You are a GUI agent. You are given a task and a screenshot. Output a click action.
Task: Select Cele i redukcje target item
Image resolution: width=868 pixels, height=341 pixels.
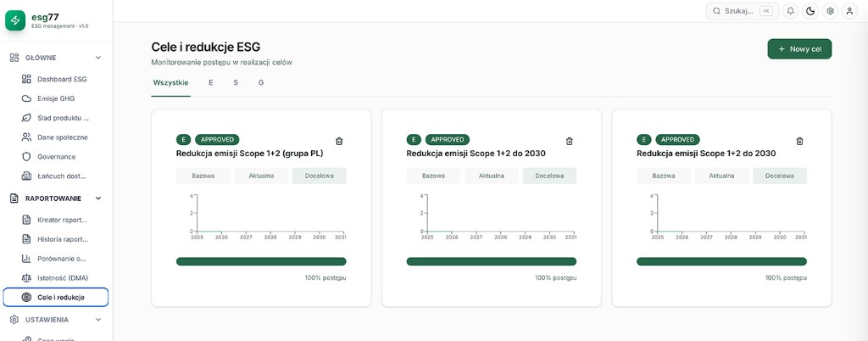tap(55, 297)
